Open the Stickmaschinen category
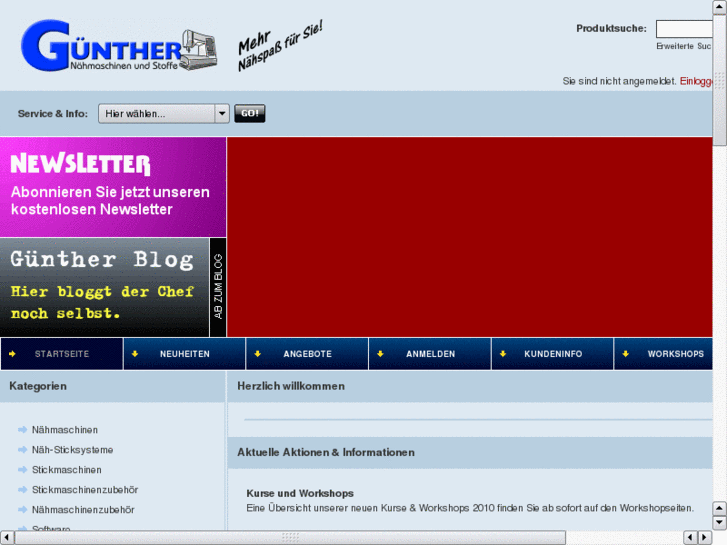 point(67,470)
